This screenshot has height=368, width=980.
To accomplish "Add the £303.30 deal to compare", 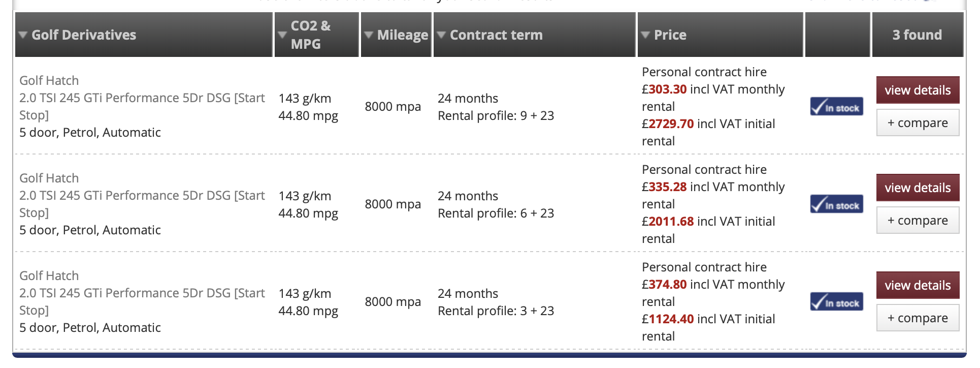I will tap(918, 122).
